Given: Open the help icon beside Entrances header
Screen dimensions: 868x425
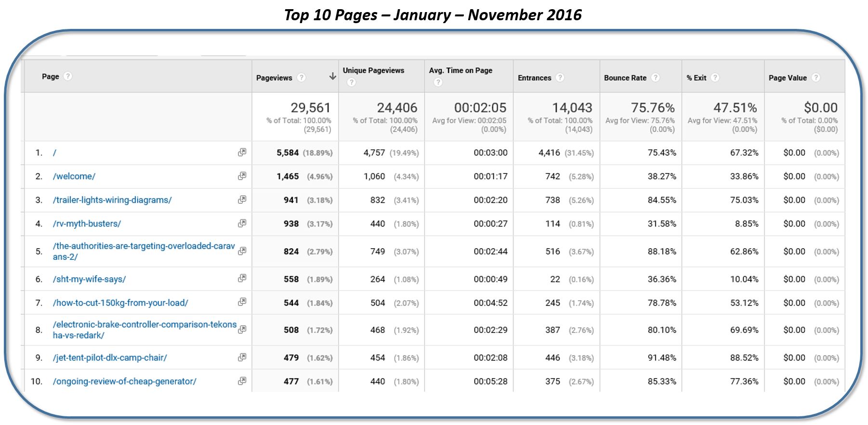Looking at the screenshot, I should pyautogui.click(x=560, y=78).
